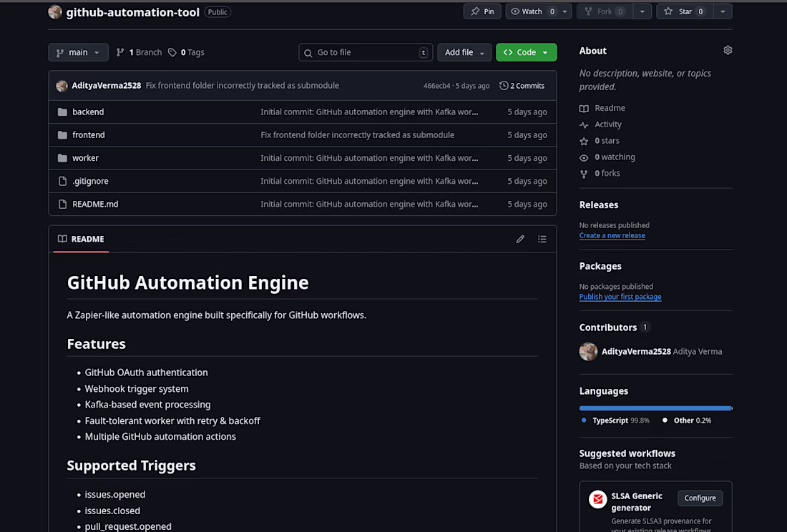Open About settings gear icon

728,50
